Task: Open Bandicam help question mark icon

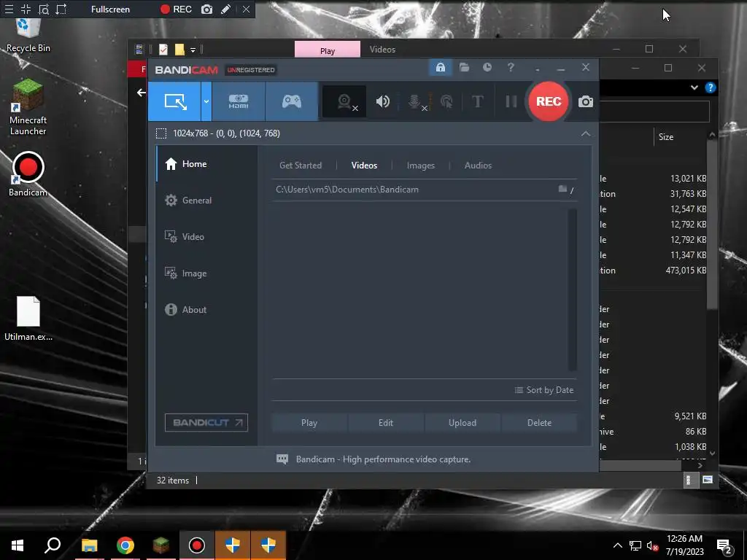Action: tap(511, 68)
